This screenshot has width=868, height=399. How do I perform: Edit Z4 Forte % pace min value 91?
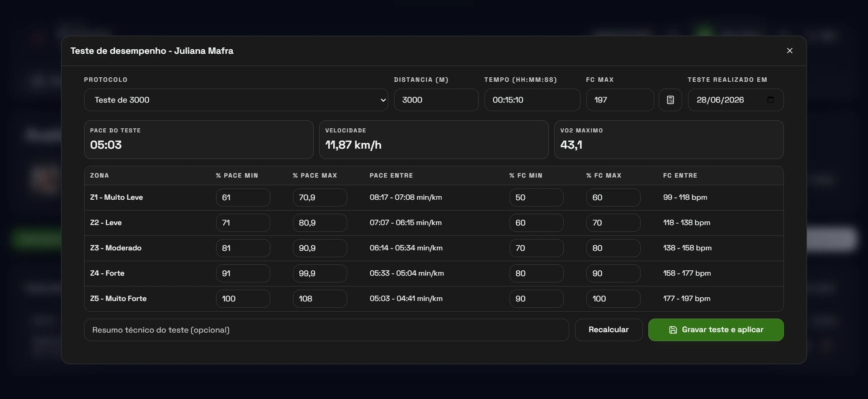tap(243, 273)
